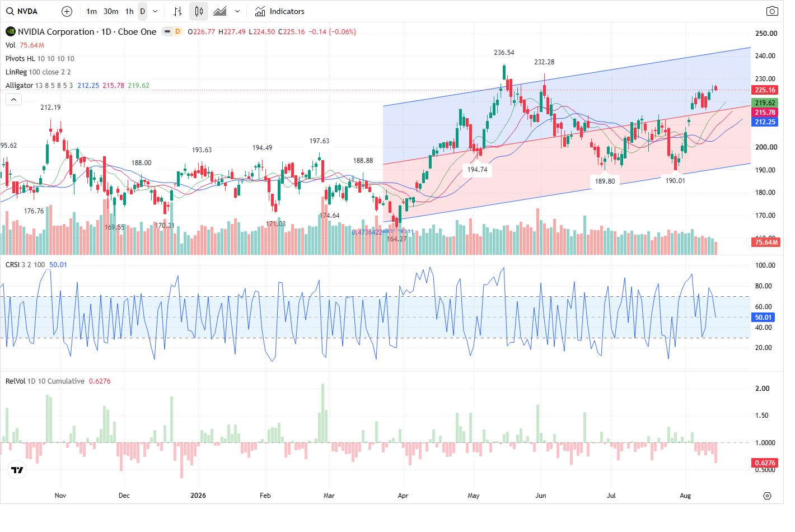Click the 2026 label on time axis
This screenshot has height=532, width=795.
tap(198, 496)
